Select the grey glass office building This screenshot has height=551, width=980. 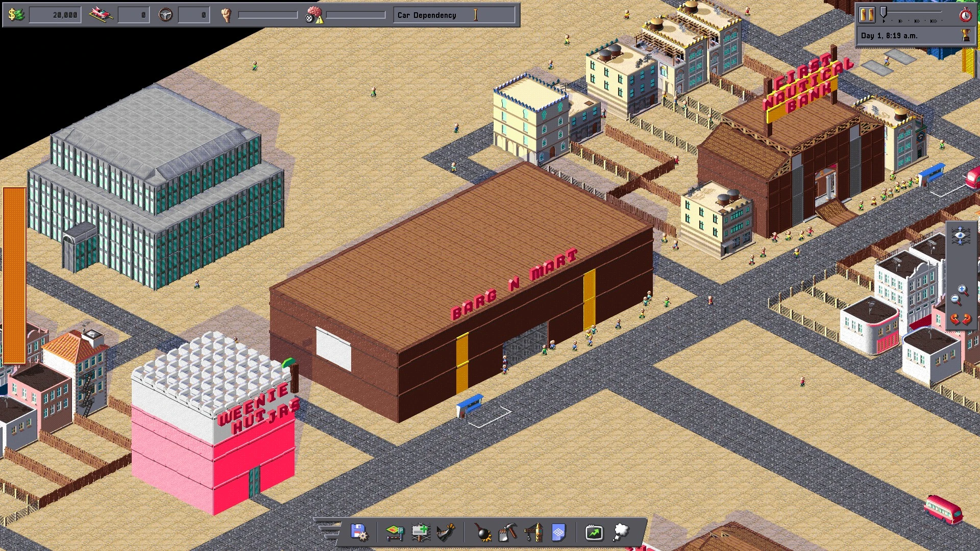[156, 189]
